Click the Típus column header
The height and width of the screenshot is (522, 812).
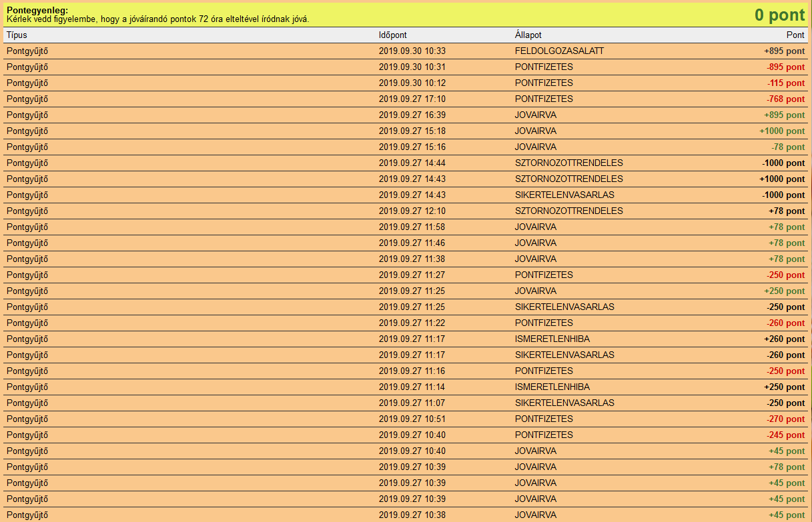tap(17, 35)
